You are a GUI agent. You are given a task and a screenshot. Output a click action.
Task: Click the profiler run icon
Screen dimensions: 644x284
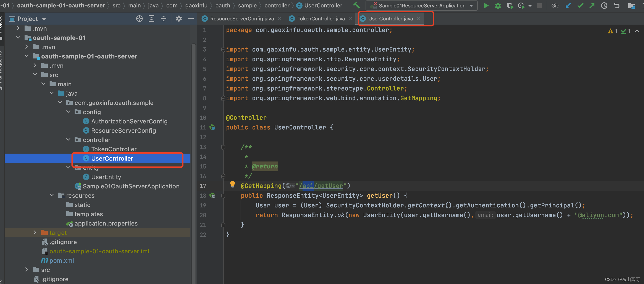(x=521, y=6)
